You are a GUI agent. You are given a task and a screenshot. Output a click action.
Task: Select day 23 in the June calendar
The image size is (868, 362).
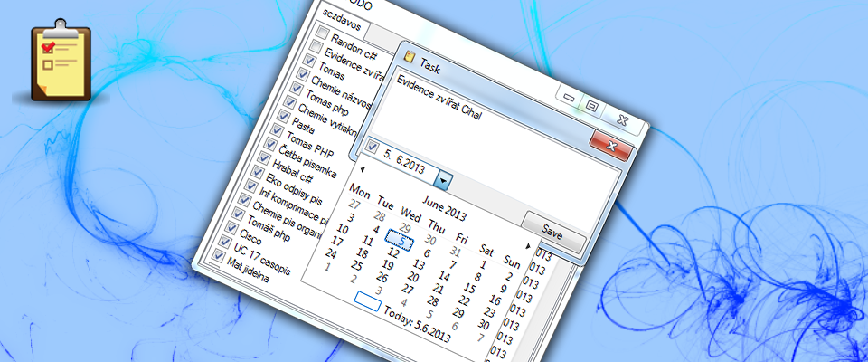[489, 312]
